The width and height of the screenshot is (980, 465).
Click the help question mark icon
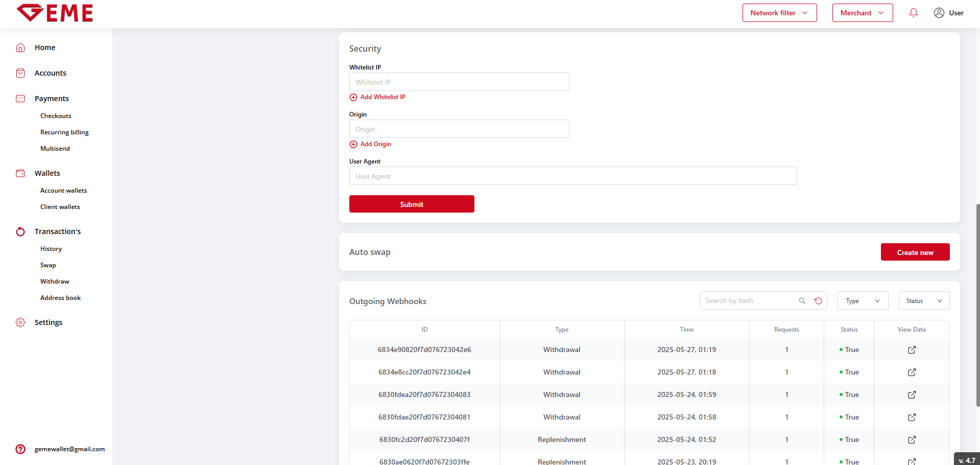click(x=20, y=449)
